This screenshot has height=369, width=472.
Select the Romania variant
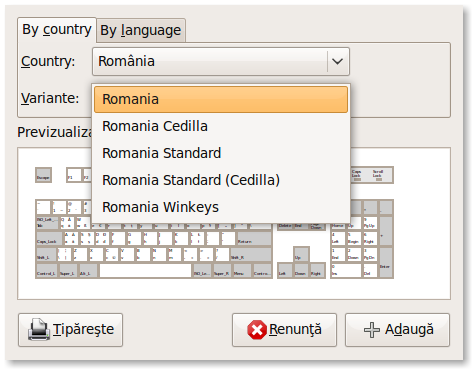coord(221,99)
